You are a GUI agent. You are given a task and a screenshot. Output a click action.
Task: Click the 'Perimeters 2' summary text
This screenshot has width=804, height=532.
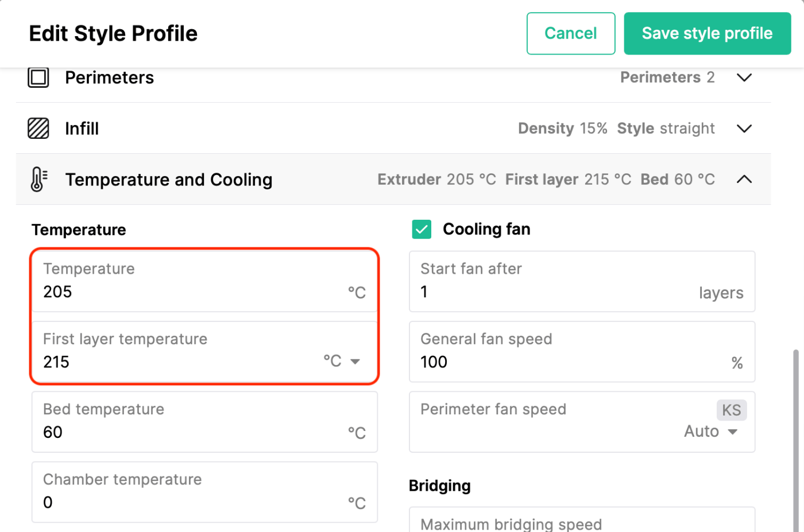668,77
